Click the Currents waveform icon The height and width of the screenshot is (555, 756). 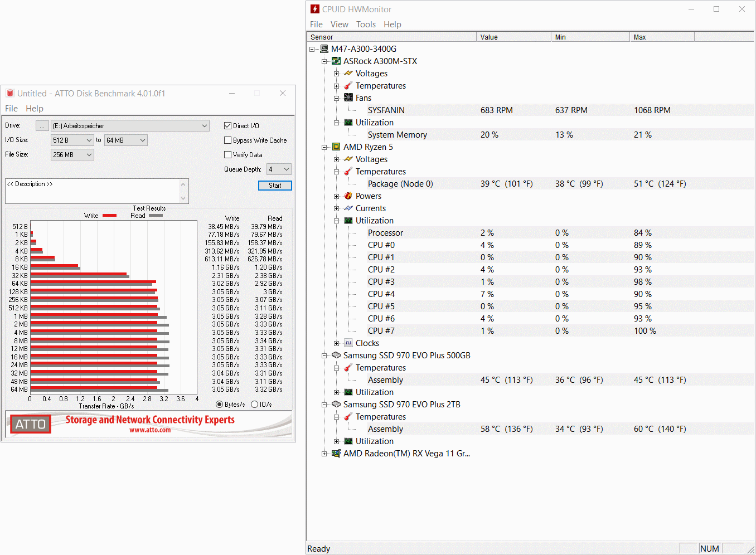click(348, 208)
